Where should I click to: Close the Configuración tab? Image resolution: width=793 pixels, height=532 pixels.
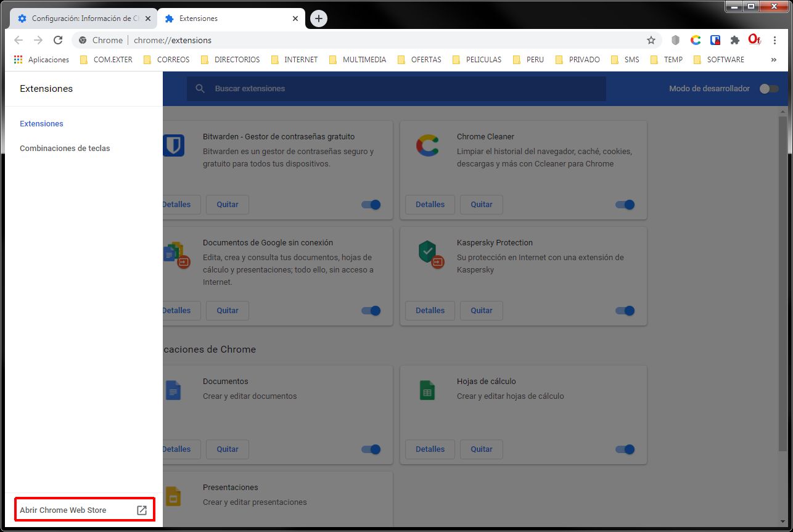click(x=148, y=18)
